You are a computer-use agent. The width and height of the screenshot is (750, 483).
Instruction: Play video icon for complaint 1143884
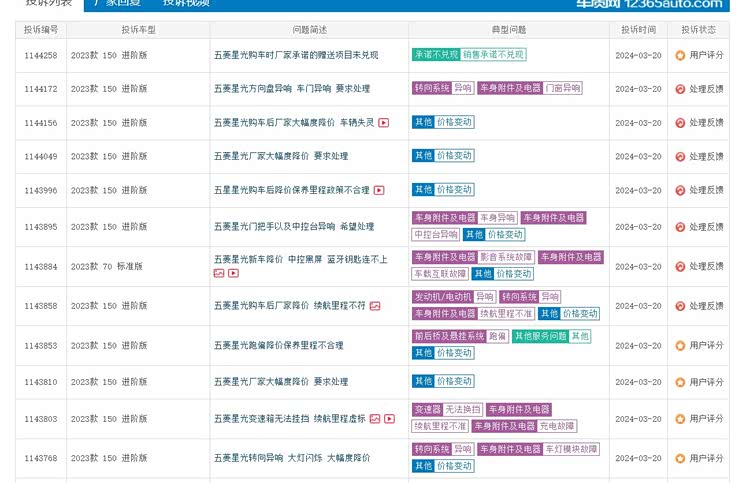[x=233, y=273]
